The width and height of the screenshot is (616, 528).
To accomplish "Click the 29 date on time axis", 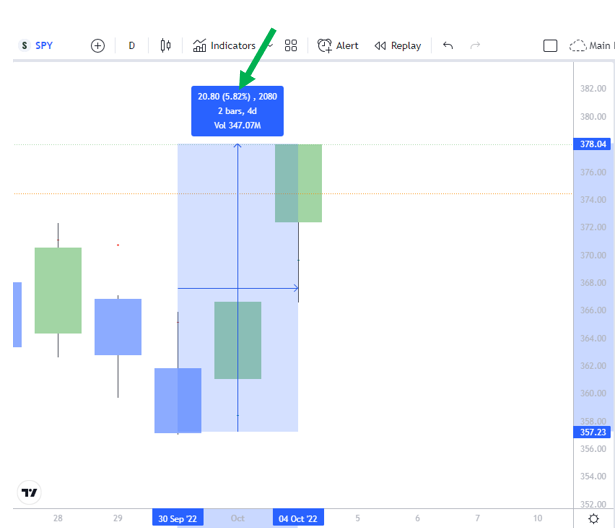I will (117, 518).
